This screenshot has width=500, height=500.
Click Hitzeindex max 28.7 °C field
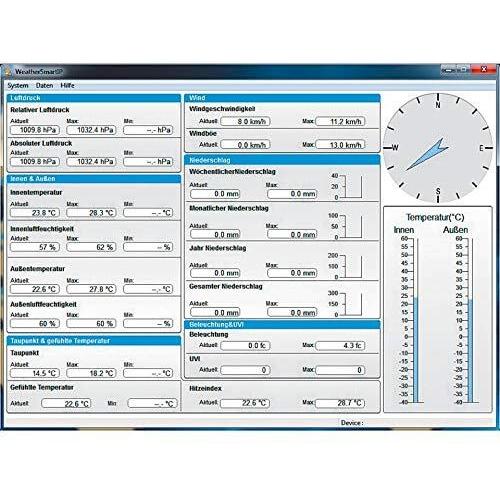[340, 403]
